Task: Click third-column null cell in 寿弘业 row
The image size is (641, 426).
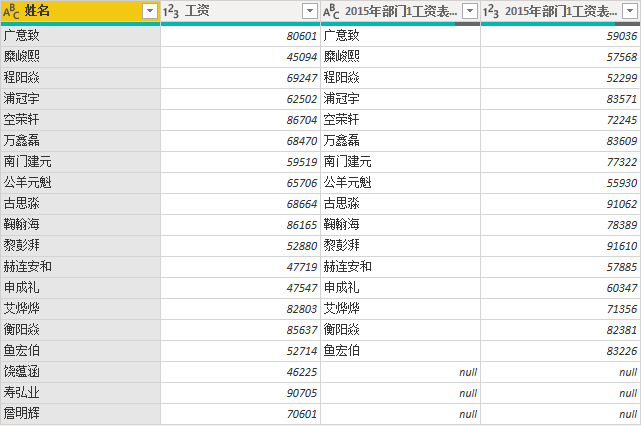Action: click(x=400, y=392)
